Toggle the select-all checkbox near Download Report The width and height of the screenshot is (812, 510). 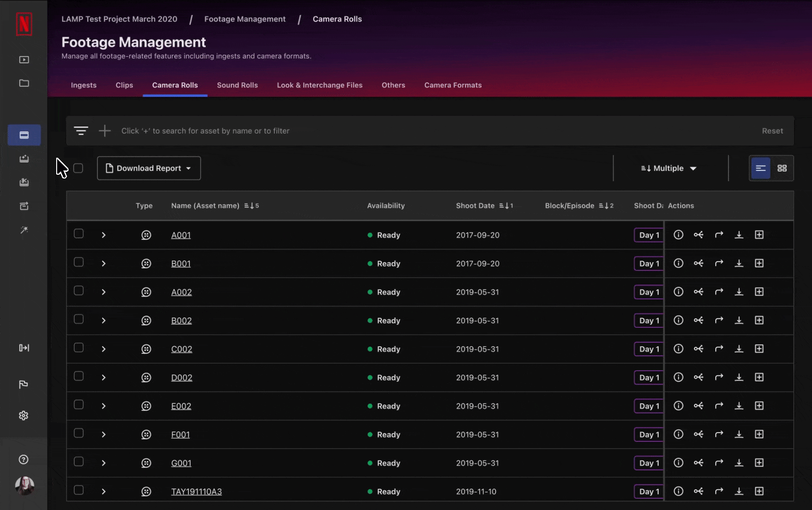pos(78,168)
